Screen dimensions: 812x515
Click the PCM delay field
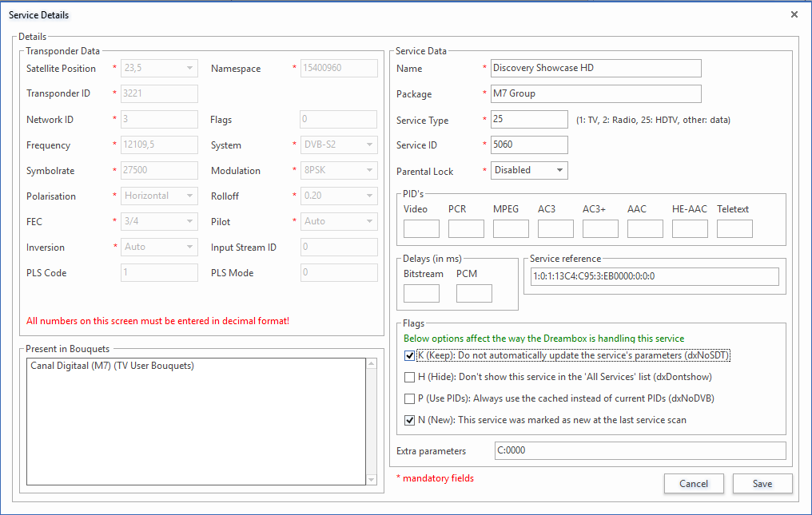(x=475, y=294)
